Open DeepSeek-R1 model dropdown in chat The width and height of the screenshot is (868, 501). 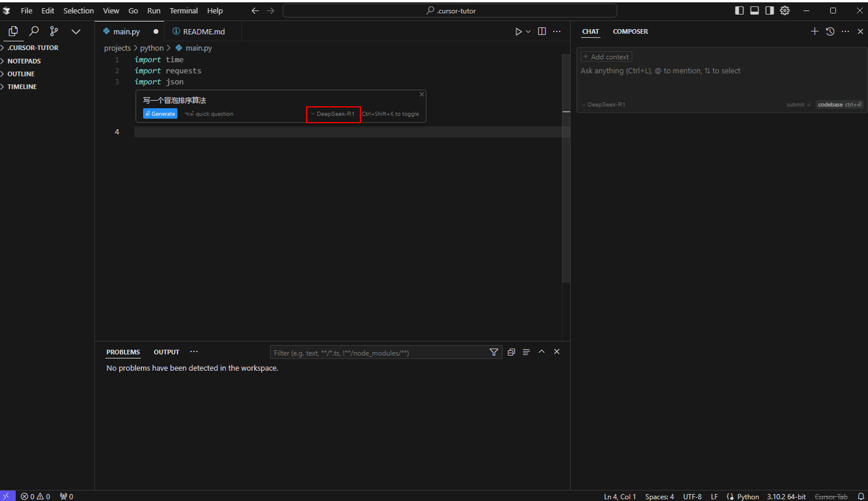(603, 105)
